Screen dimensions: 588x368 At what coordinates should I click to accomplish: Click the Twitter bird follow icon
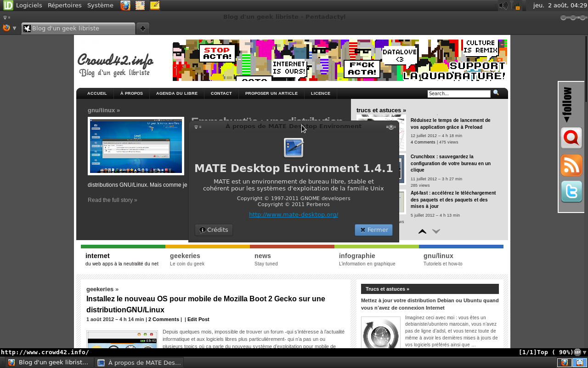[571, 192]
